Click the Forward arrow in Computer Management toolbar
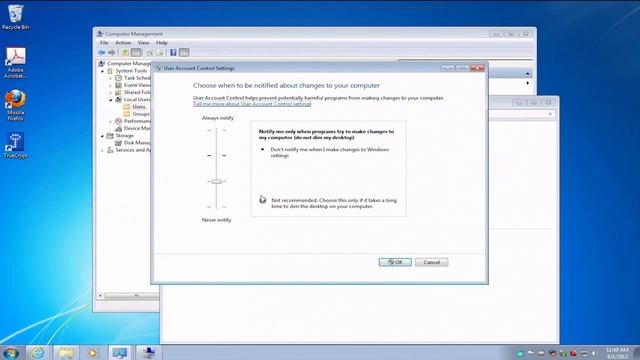The width and height of the screenshot is (640, 360). (x=111, y=53)
